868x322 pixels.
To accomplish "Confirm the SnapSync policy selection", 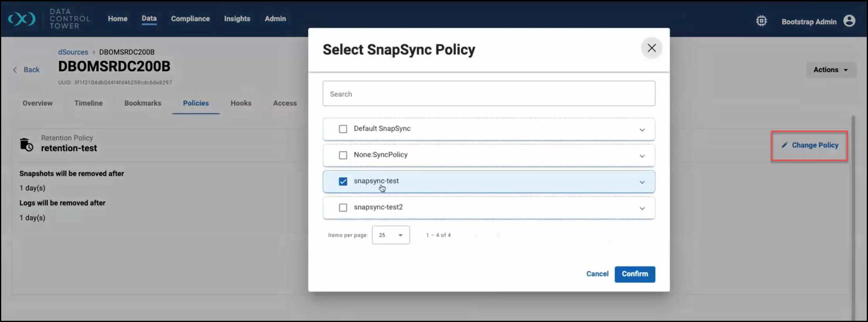I will coord(634,274).
